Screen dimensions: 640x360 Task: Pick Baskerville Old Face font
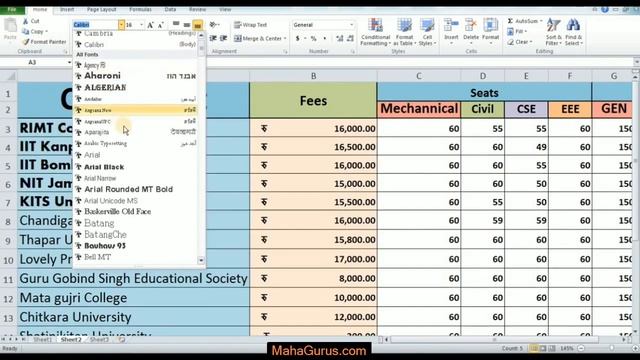tap(136, 211)
